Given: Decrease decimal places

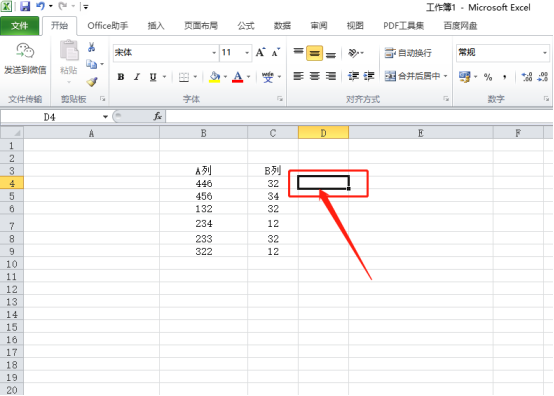Looking at the screenshot, I should coord(542,77).
